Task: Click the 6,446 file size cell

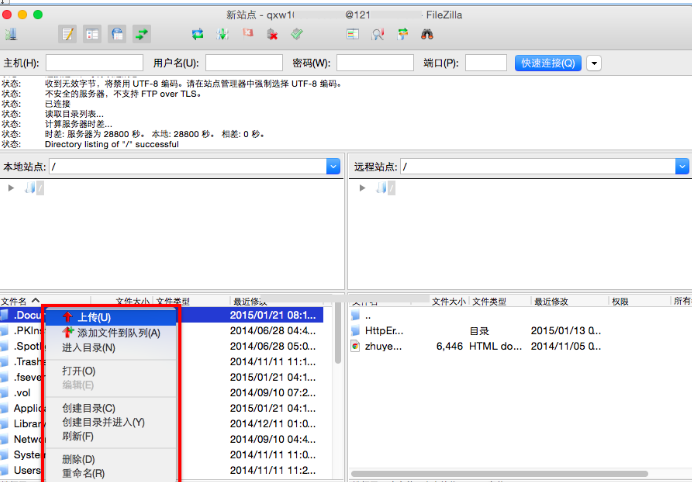Action: (x=449, y=346)
